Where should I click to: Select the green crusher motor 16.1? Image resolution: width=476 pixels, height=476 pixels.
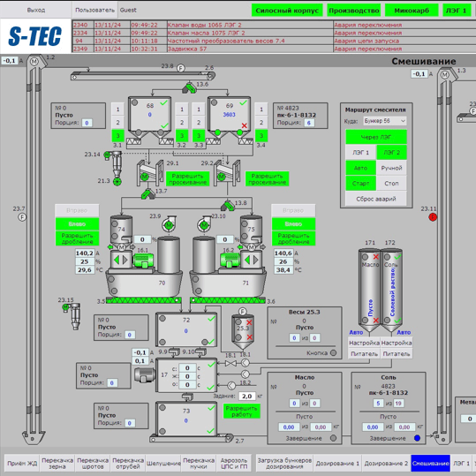coord(143,261)
